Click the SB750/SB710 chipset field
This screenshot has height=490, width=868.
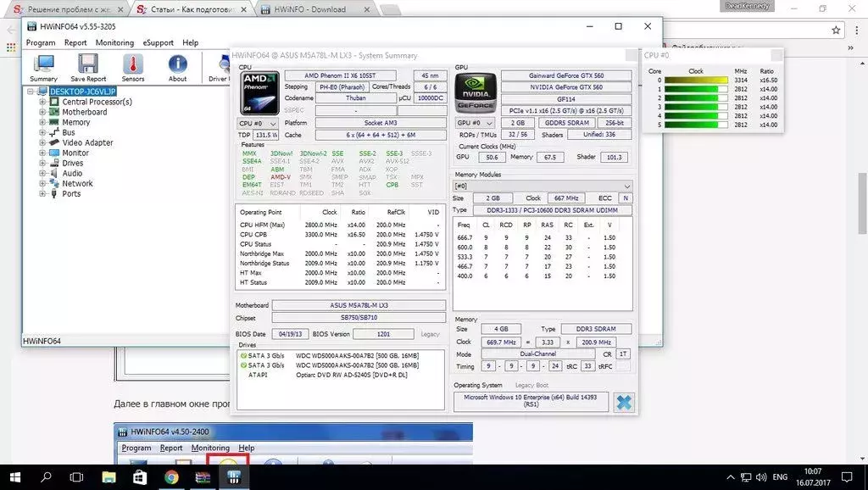click(x=359, y=318)
